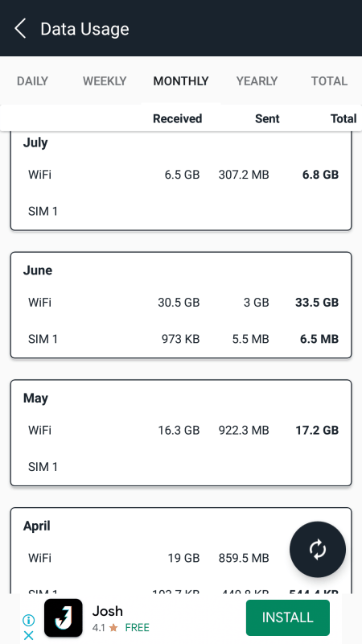The height and width of the screenshot is (644, 362).
Task: Open the YEARLY tab
Action: (x=257, y=81)
